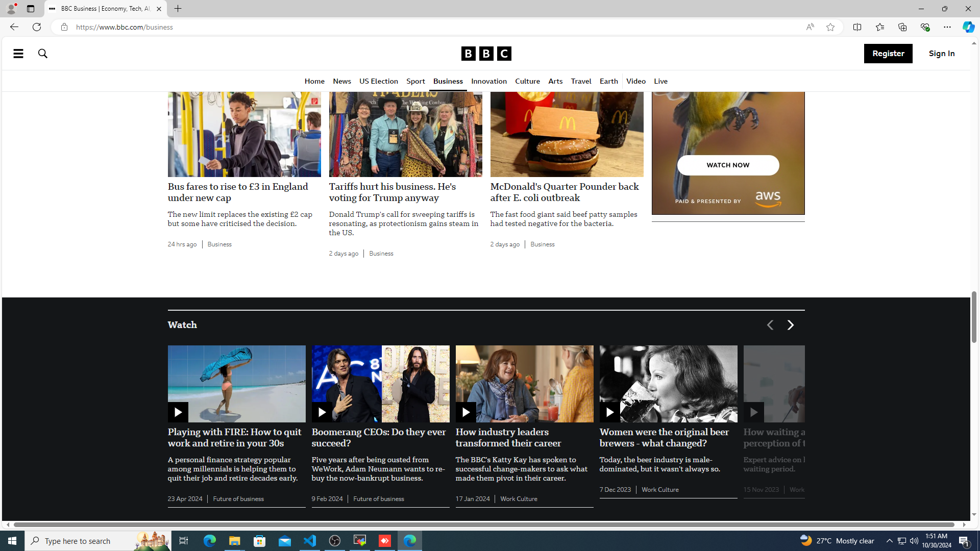
Task: Add this page to favorites
Action: [830, 27]
